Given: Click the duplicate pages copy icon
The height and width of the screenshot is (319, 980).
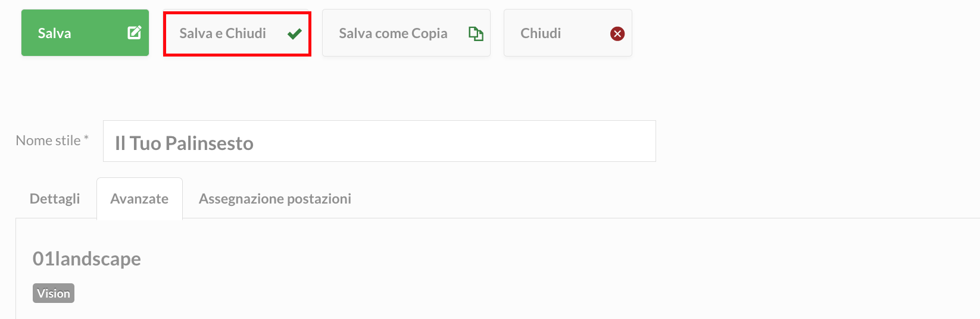Looking at the screenshot, I should 476,34.
